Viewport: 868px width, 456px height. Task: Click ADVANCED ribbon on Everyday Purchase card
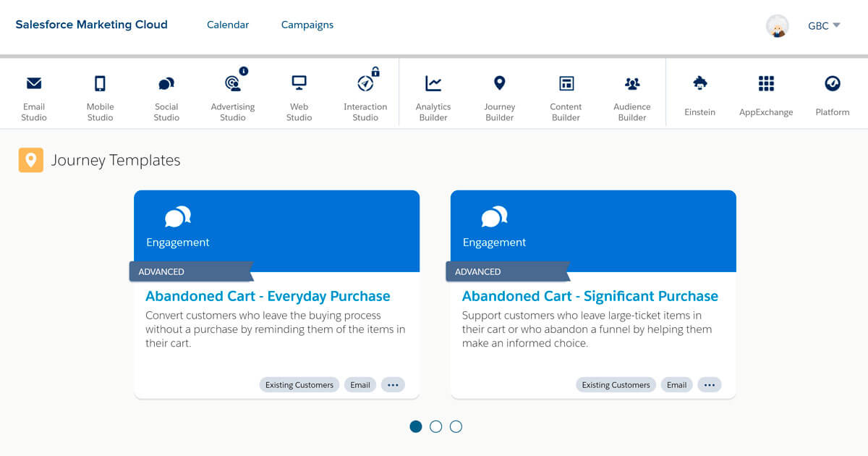pos(191,271)
